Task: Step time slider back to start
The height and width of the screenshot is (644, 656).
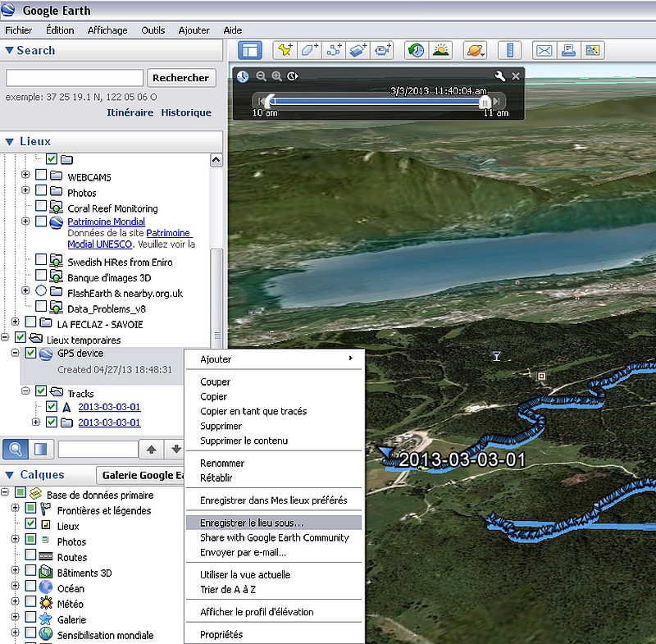Action: pos(261,101)
